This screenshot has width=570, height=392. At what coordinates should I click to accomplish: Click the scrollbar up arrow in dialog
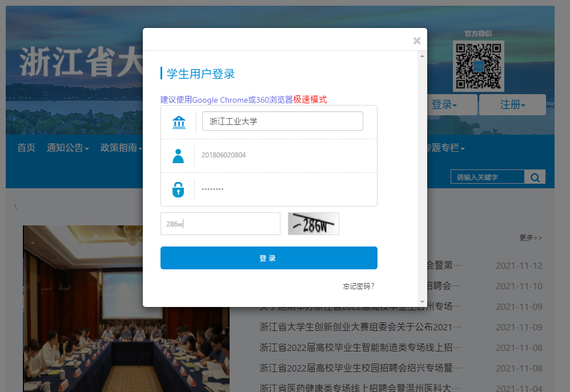click(x=422, y=56)
